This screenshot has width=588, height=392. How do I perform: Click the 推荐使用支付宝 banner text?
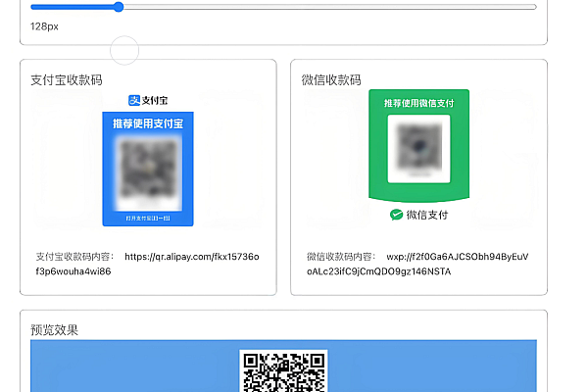tap(148, 123)
